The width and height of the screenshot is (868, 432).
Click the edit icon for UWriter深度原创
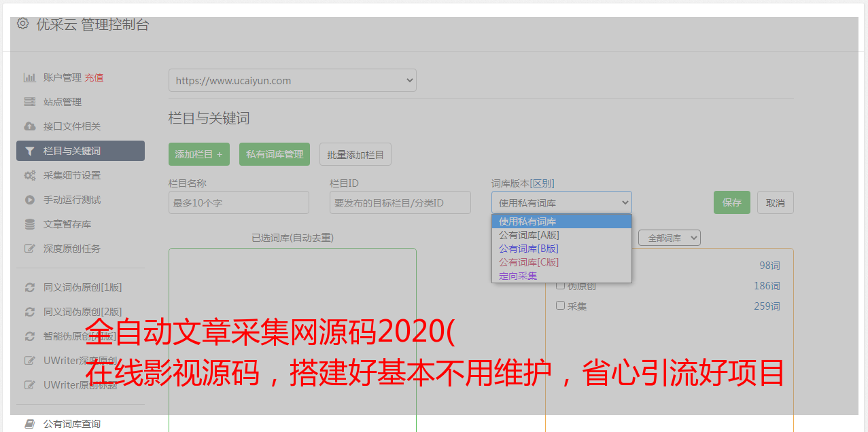[x=29, y=361]
